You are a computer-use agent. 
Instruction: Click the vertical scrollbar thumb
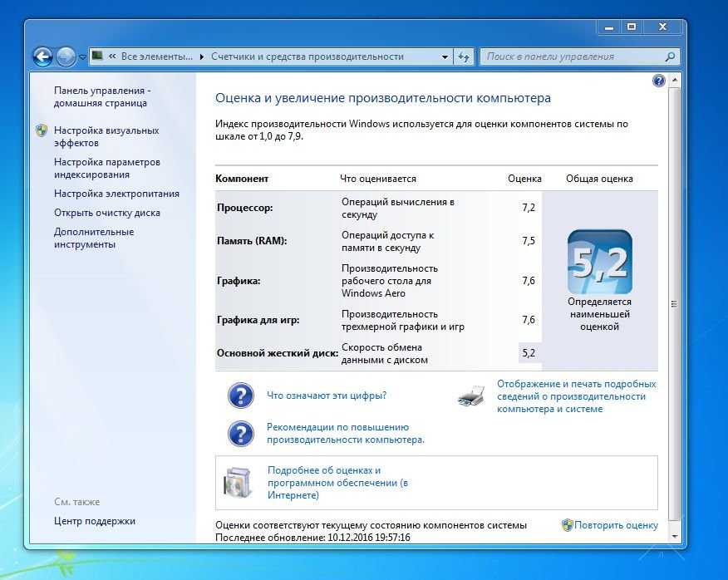[675, 303]
